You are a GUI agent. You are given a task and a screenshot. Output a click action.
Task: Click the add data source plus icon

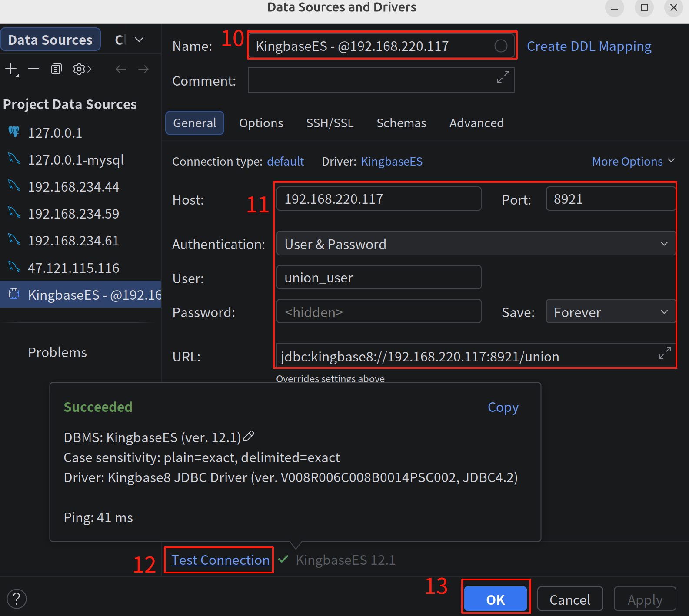11,69
